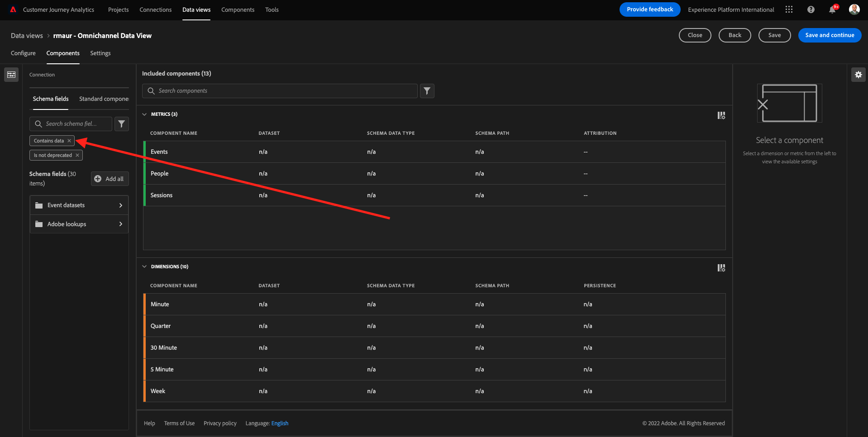Image resolution: width=868 pixels, height=437 pixels.
Task: Click Experience Platform International organization name
Action: [731, 9]
